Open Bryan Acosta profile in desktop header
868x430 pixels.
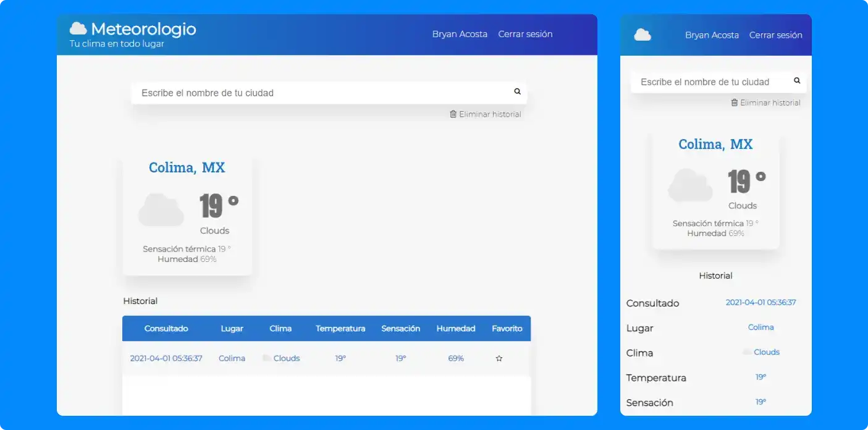(x=460, y=34)
